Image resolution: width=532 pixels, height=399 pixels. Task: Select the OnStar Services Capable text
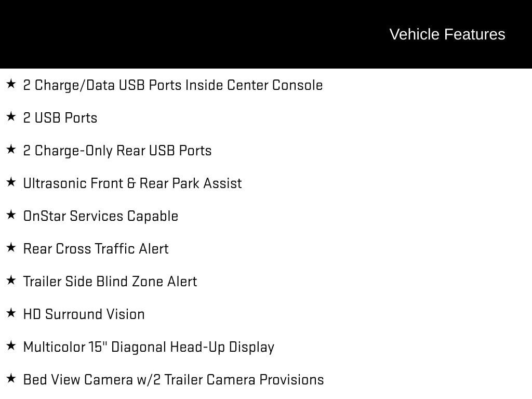pos(101,216)
